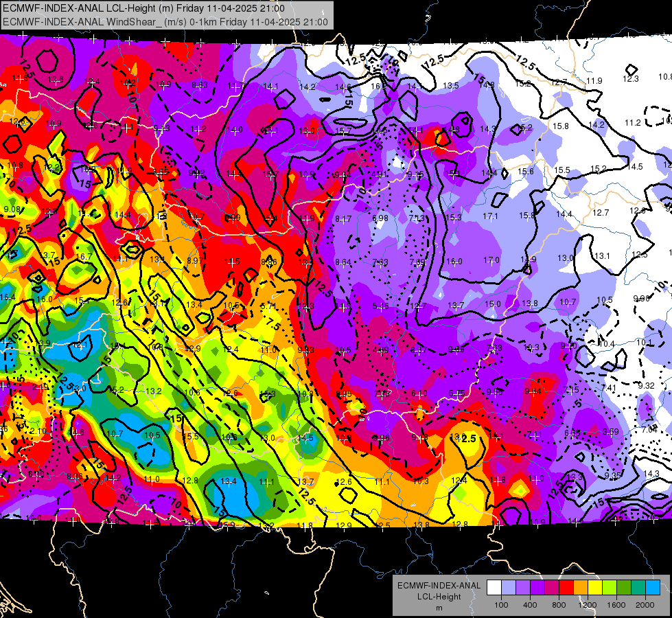The height and width of the screenshot is (618, 672).
Task: Click the sky blue legend swatch
Action: [653, 588]
